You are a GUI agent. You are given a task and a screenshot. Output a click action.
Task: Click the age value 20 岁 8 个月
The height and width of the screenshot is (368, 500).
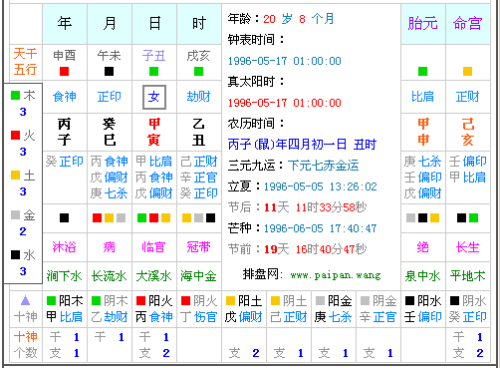click(x=299, y=19)
